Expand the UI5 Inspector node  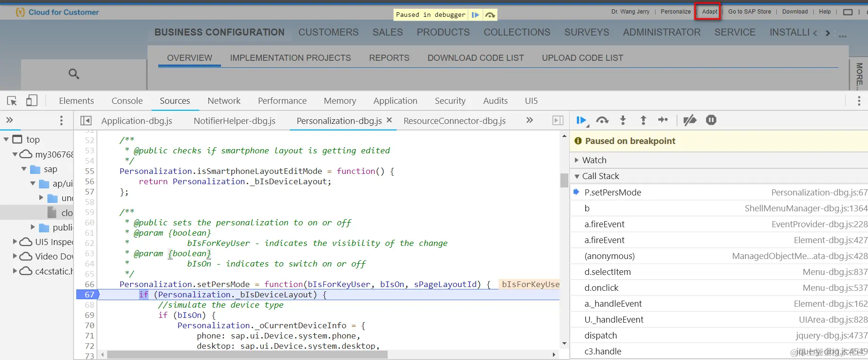tap(15, 242)
